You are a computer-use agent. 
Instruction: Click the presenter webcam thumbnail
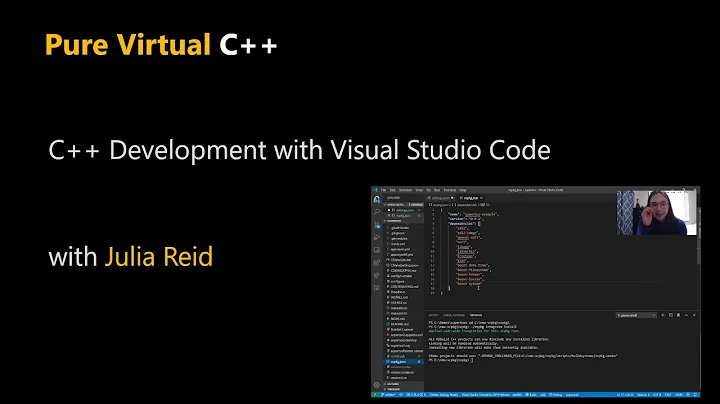click(x=656, y=213)
